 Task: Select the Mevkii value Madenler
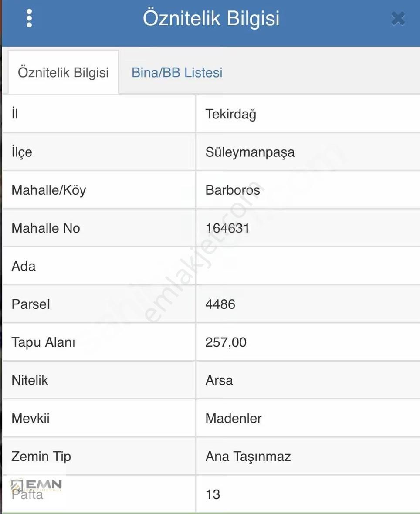click(x=234, y=418)
